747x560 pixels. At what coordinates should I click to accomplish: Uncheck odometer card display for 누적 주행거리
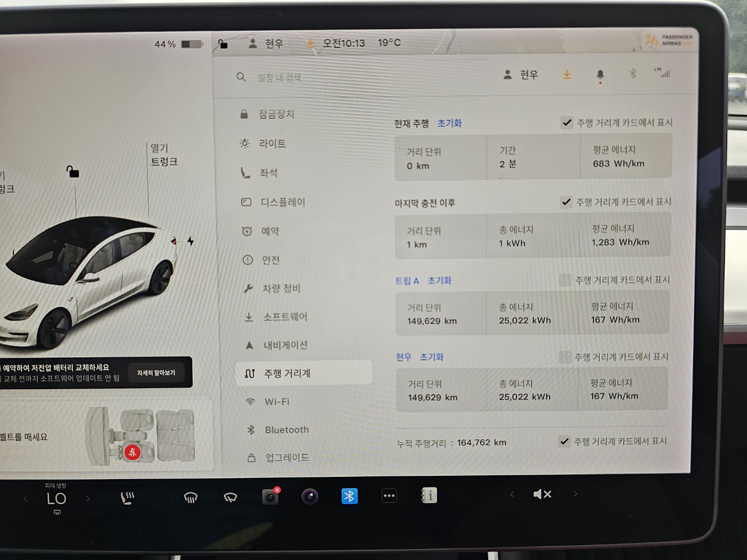(564, 441)
